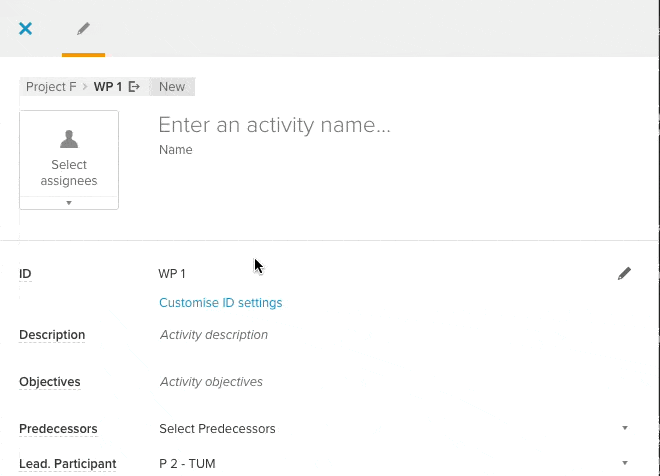Click the exit arrow icon beside WP 1

134,87
